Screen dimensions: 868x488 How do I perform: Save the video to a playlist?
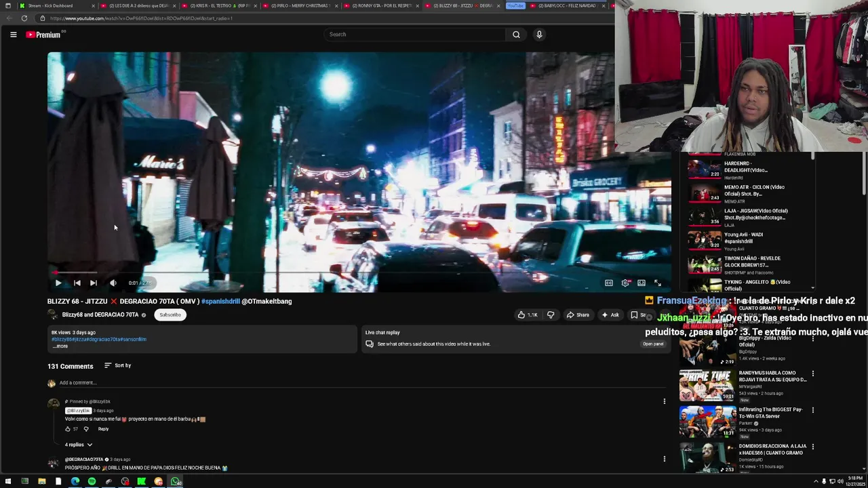(639, 315)
